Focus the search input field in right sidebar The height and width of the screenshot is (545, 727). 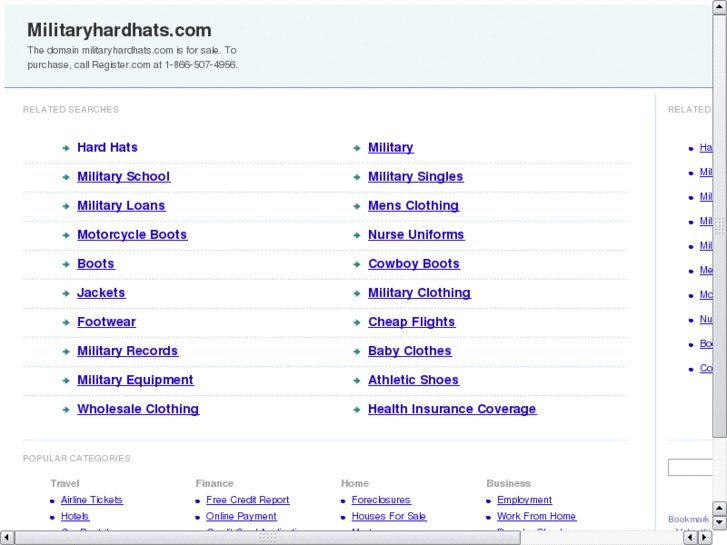click(690, 468)
